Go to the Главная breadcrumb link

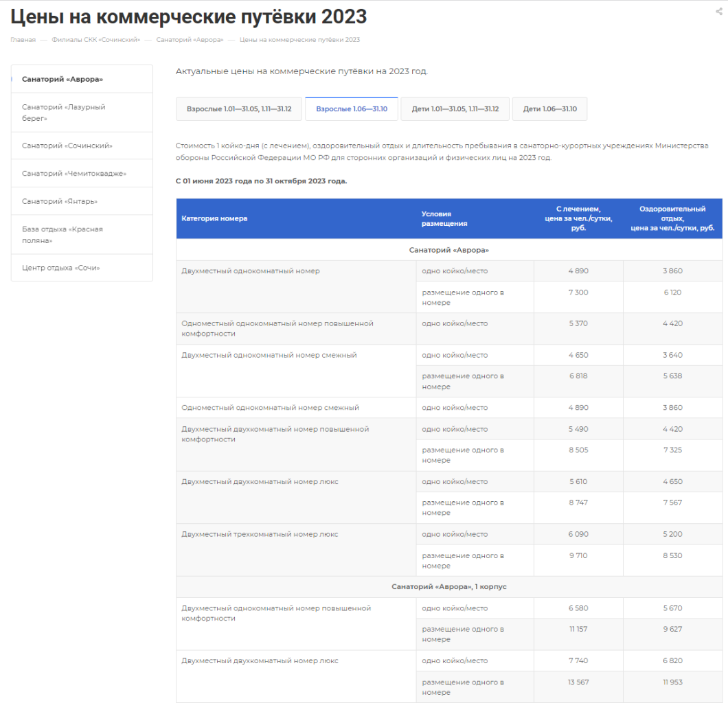23,40
